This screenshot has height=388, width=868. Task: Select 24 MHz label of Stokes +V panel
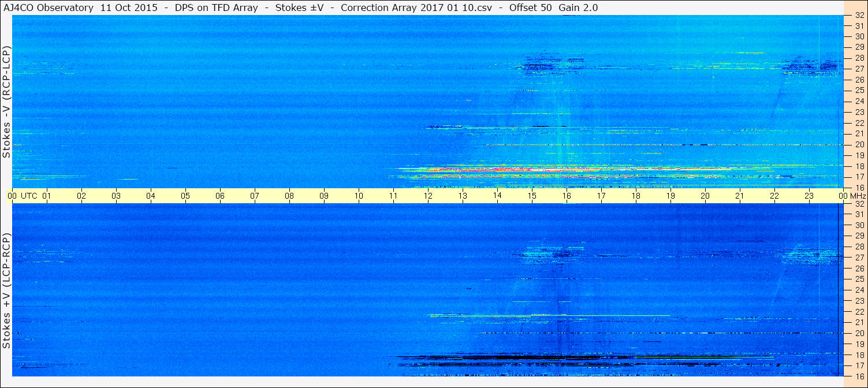click(859, 290)
